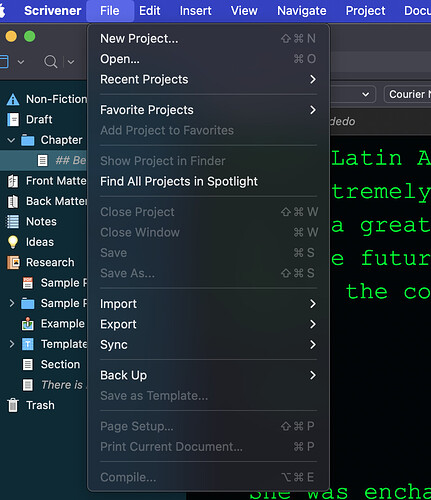Expand the Sample folder under Research
The width and height of the screenshot is (431, 500).
(12, 303)
